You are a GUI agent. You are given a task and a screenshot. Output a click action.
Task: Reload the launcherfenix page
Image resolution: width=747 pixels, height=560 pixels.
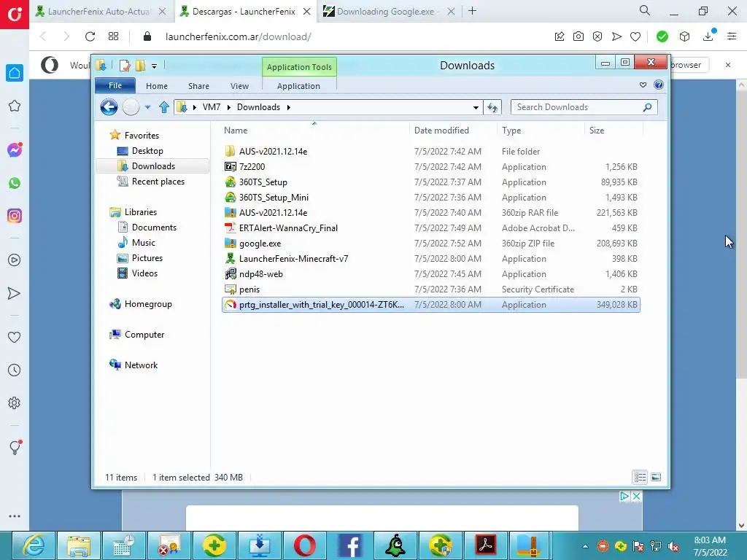pyautogui.click(x=90, y=36)
